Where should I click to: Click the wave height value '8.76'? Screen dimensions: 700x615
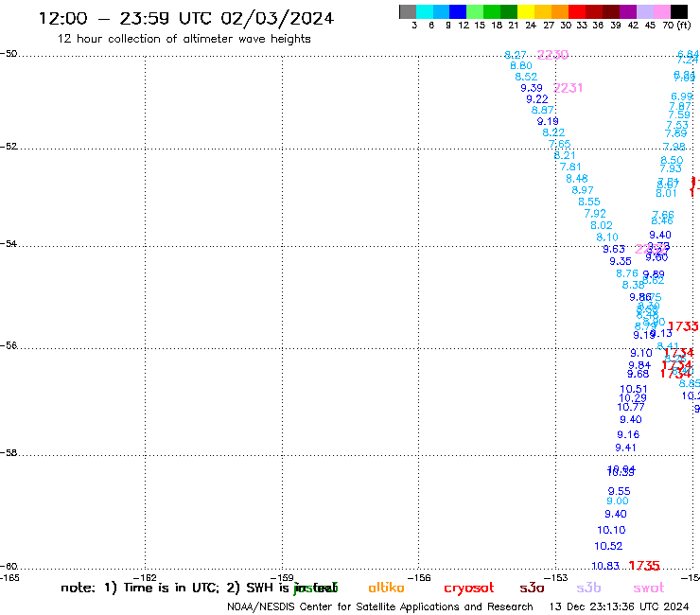[x=627, y=273]
